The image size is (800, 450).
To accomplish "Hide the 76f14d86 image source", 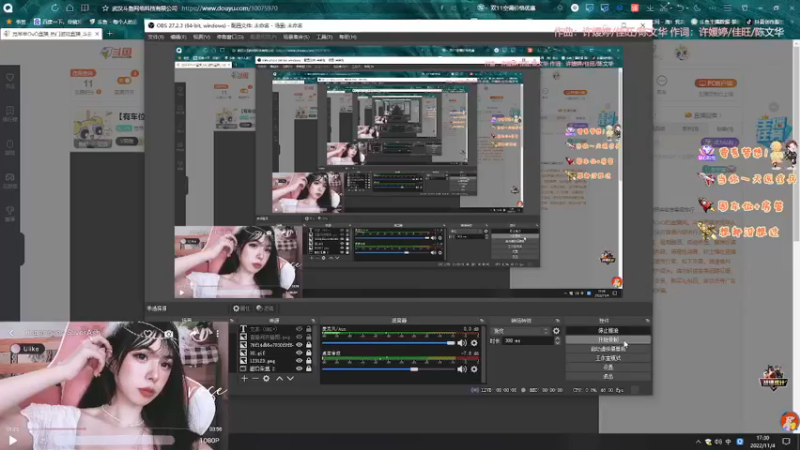I will (299, 345).
